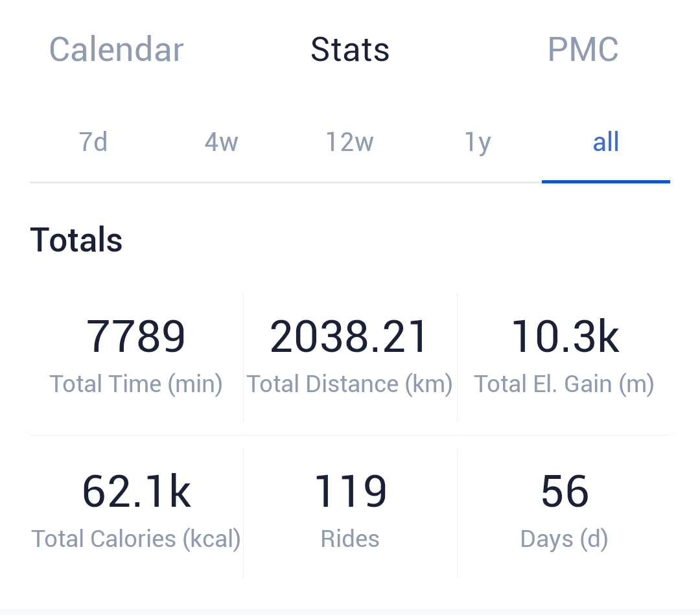The width and height of the screenshot is (700, 615).
Task: Select the all time range
Action: (606, 142)
